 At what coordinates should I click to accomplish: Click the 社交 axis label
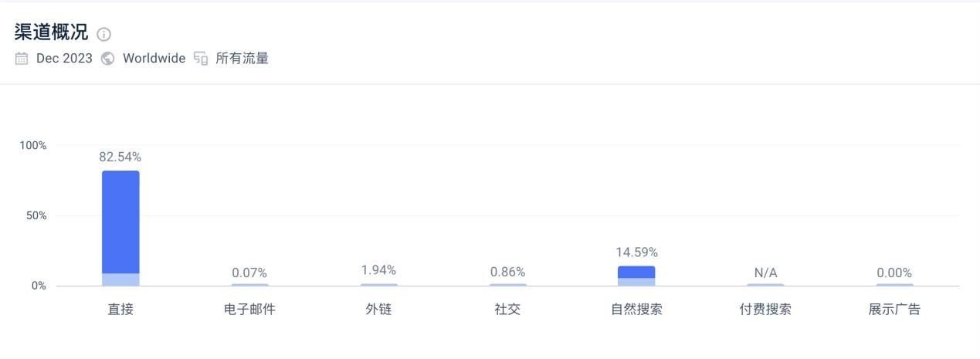[507, 310]
